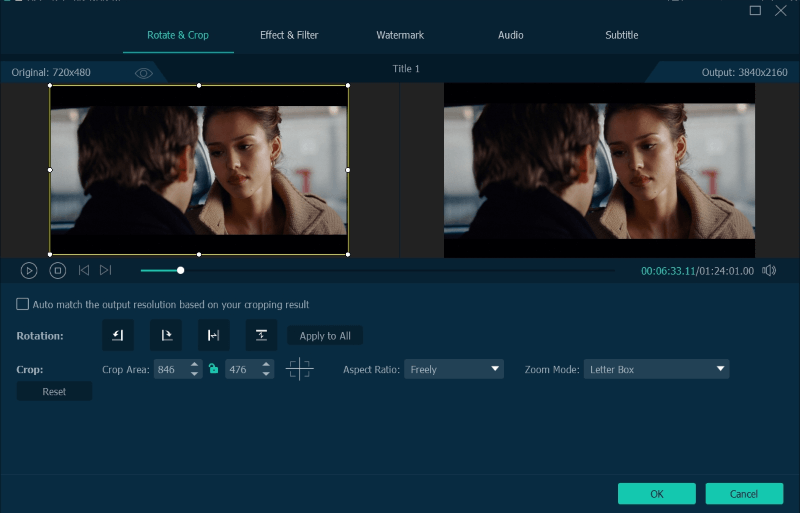Image resolution: width=800 pixels, height=513 pixels.
Task: Decrease crop width with down arrow
Action: point(194,374)
